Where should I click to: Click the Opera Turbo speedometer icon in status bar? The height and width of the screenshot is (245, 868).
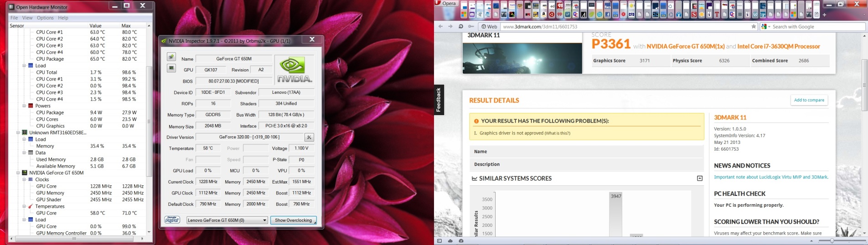(x=461, y=241)
